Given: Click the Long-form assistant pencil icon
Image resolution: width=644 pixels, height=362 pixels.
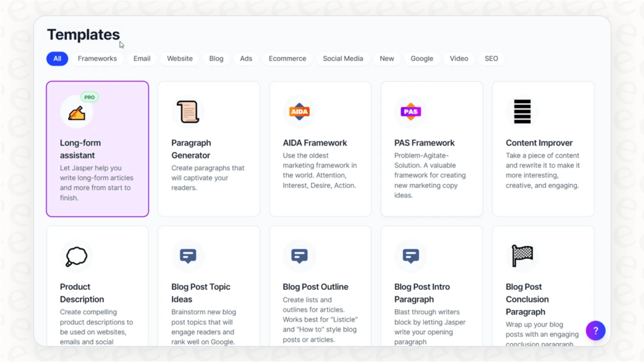Looking at the screenshot, I should coord(77,112).
